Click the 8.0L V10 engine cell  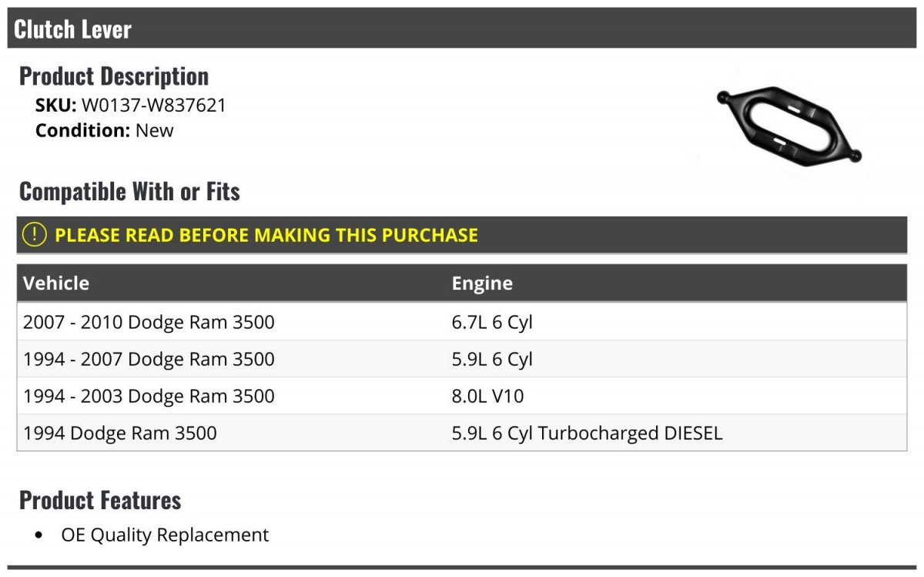pos(487,396)
